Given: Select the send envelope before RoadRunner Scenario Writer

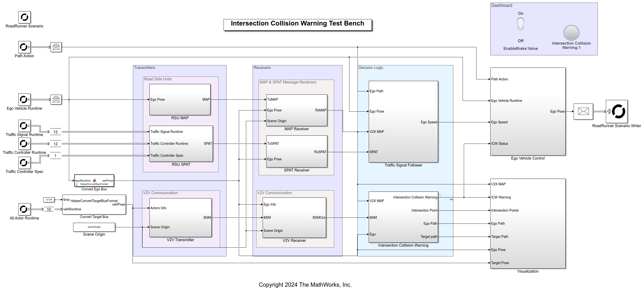Looking at the screenshot, I should pyautogui.click(x=583, y=111).
